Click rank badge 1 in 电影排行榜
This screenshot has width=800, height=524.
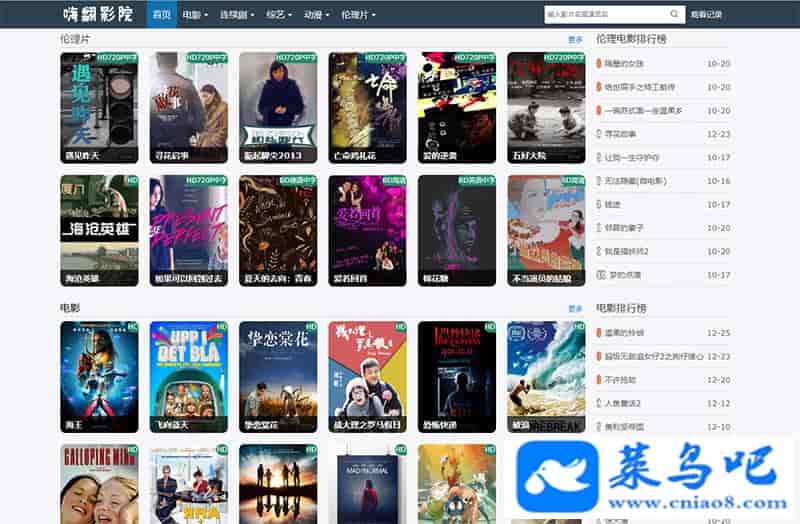pos(600,333)
